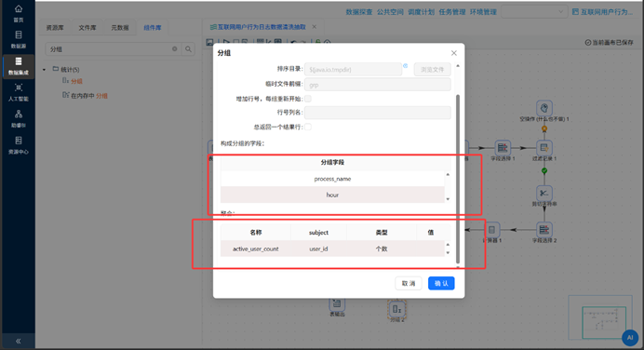644x350 pixels.
Task: Click the component search box
Action: click(113, 49)
